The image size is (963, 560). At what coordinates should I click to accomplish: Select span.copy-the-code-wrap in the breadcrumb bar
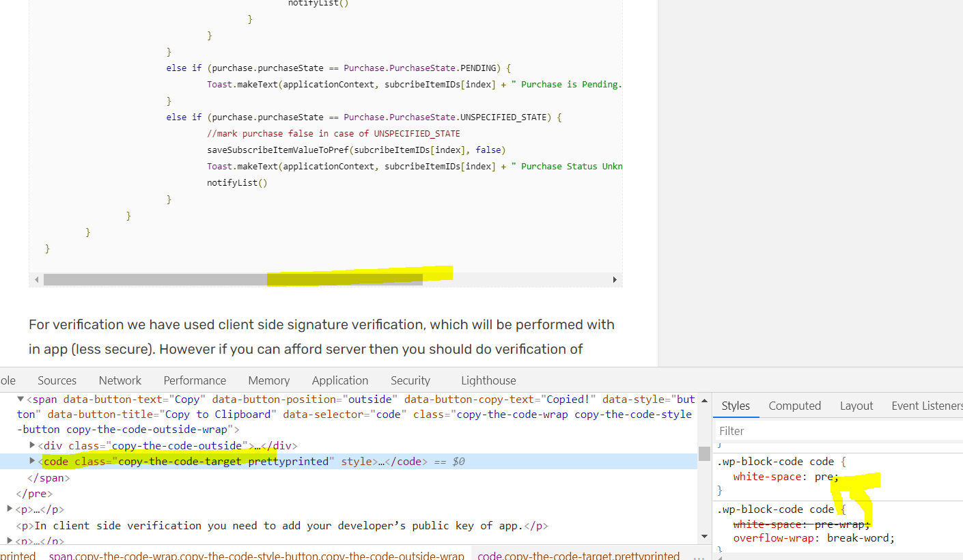pyautogui.click(x=256, y=556)
